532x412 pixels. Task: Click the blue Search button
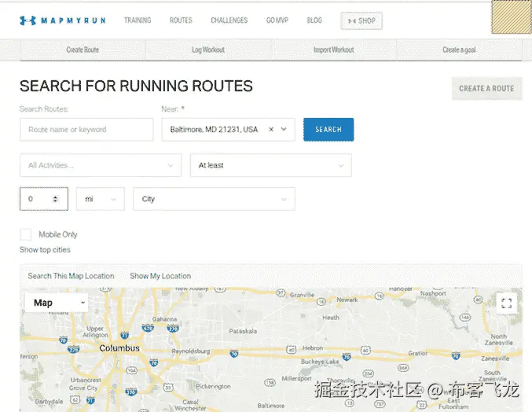tap(328, 129)
